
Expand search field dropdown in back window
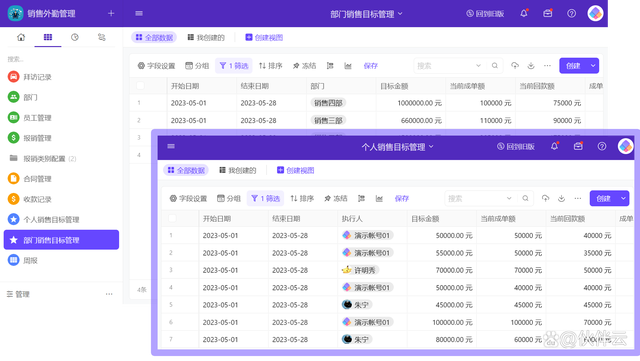pos(478,65)
